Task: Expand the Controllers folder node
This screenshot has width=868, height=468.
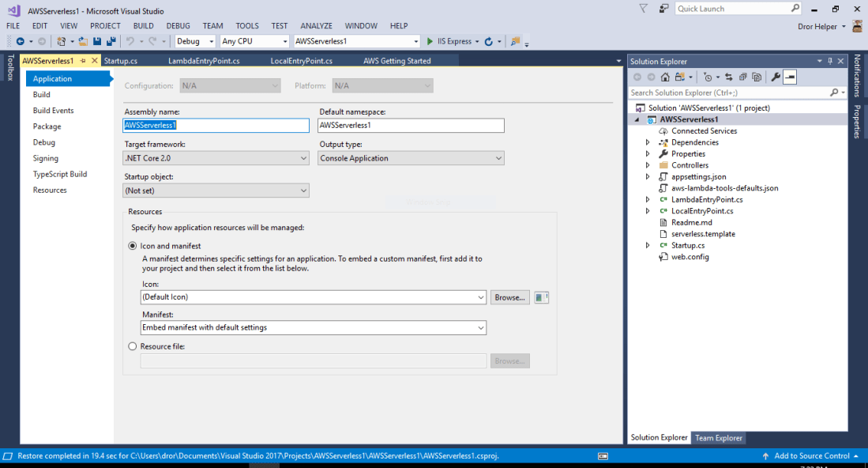Action: click(x=648, y=165)
